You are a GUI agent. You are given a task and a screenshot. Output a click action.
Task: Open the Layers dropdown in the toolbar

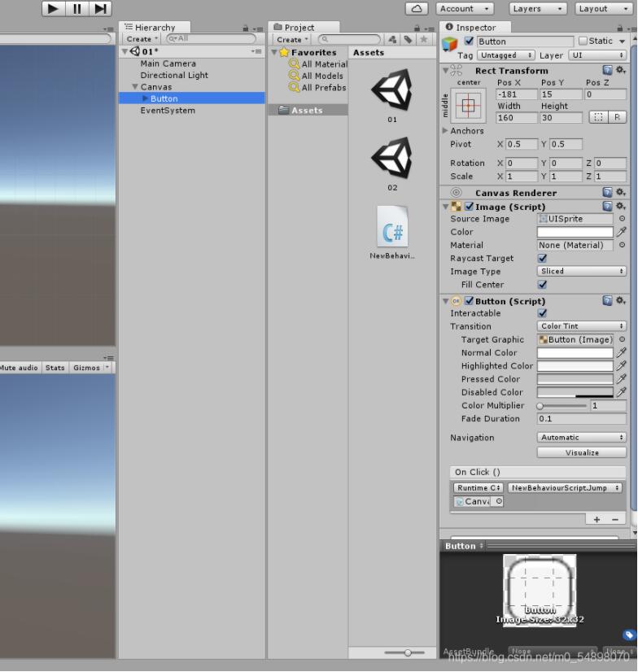click(538, 8)
